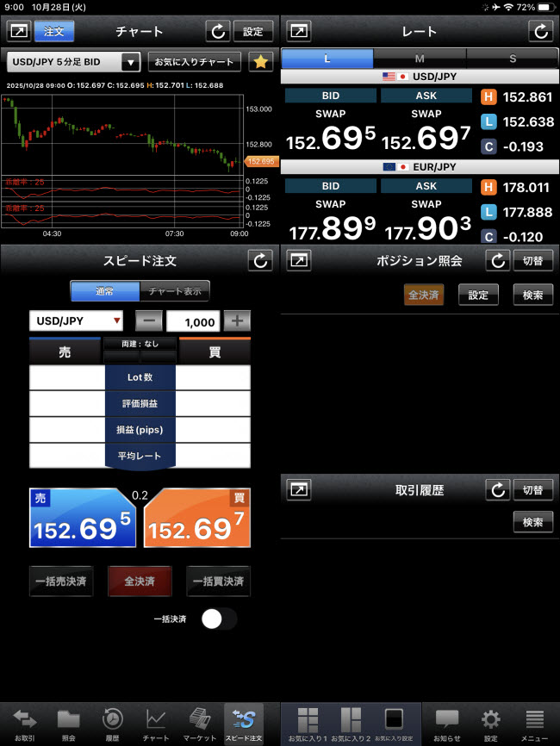Tap the lot quantity field showing 1,000
Viewport: 560px width, 746px height.
(193, 321)
